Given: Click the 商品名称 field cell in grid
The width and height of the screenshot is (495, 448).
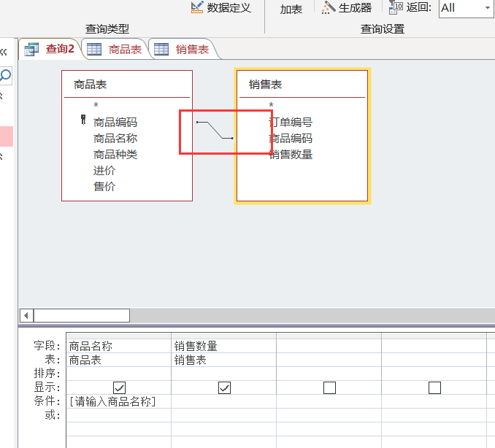Looking at the screenshot, I should 119,346.
